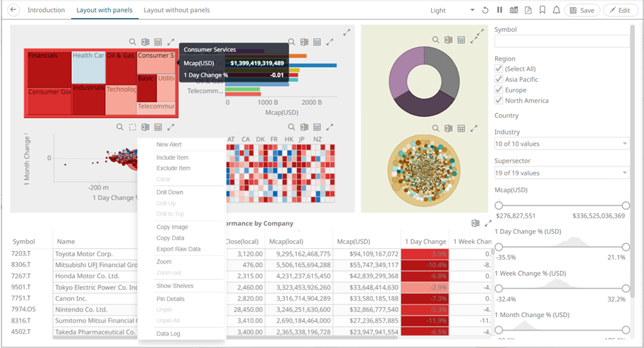Uncheck the Europe region checkbox
Viewport: 644px width, 348px height.
(499, 90)
